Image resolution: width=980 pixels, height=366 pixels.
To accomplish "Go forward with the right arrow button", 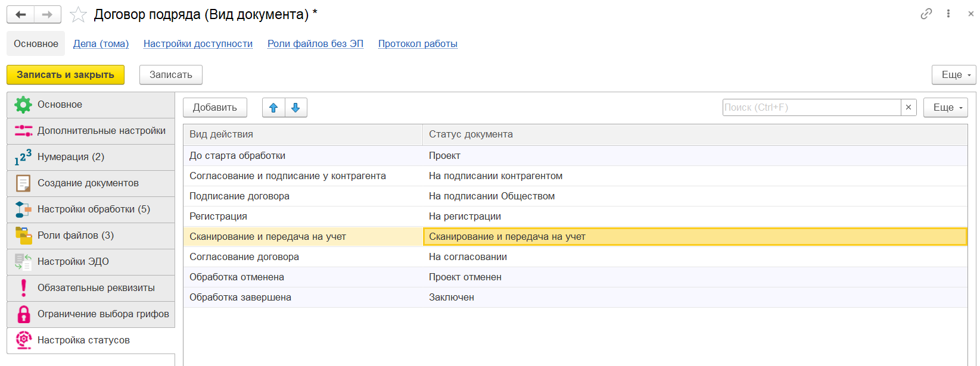I will [x=48, y=14].
